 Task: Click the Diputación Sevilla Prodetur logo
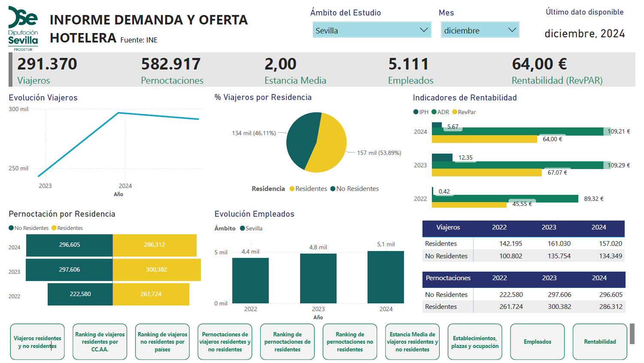click(x=23, y=28)
